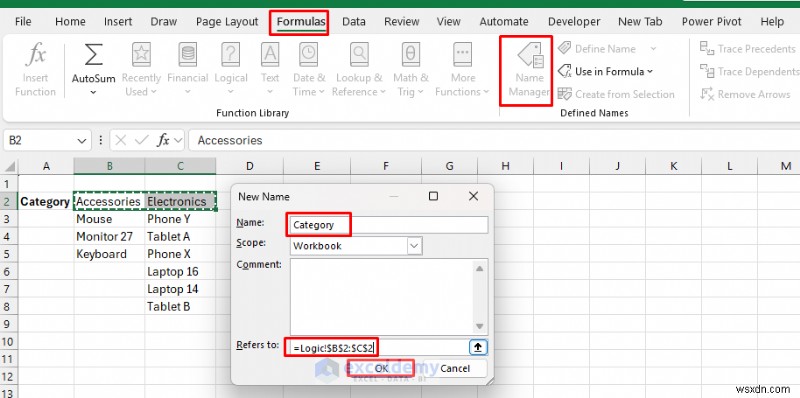This screenshot has height=398, width=800.
Task: Click Define Name in the ribbon
Action: click(597, 49)
